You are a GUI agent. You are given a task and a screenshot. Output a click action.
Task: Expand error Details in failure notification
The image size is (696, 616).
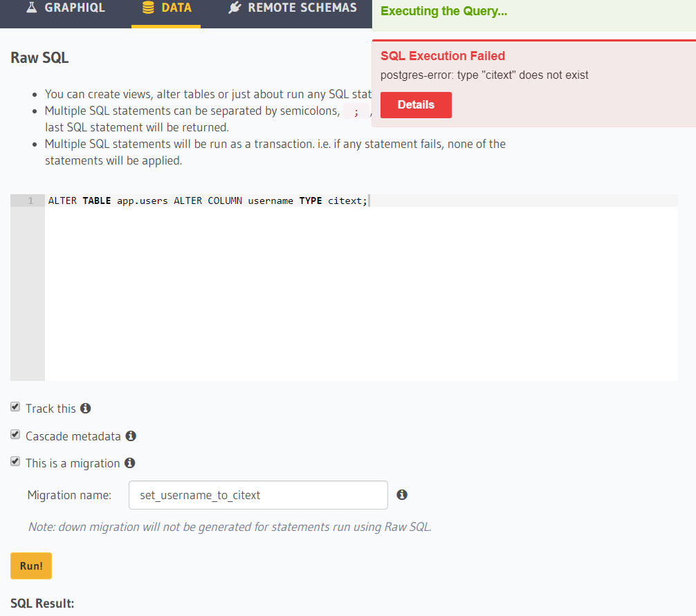pos(416,104)
